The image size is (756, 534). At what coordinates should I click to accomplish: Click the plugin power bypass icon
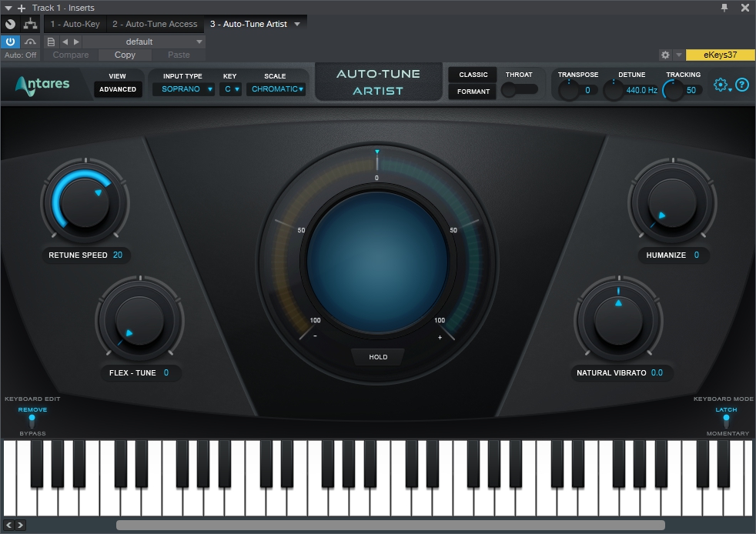point(11,42)
